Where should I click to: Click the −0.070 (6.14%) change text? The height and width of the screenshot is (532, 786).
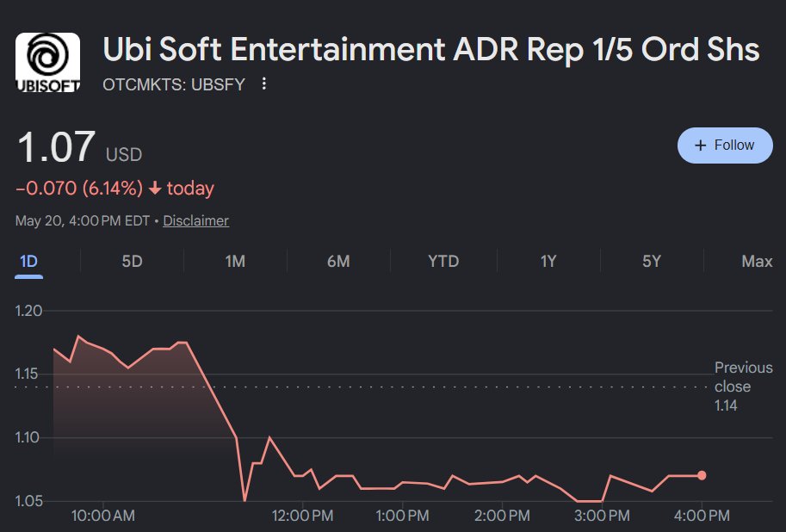coord(79,189)
